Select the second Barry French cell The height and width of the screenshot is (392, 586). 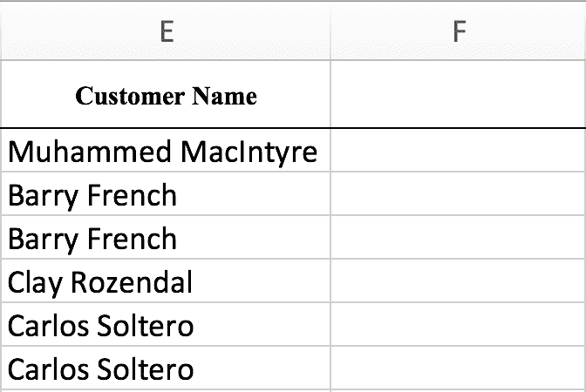166,237
